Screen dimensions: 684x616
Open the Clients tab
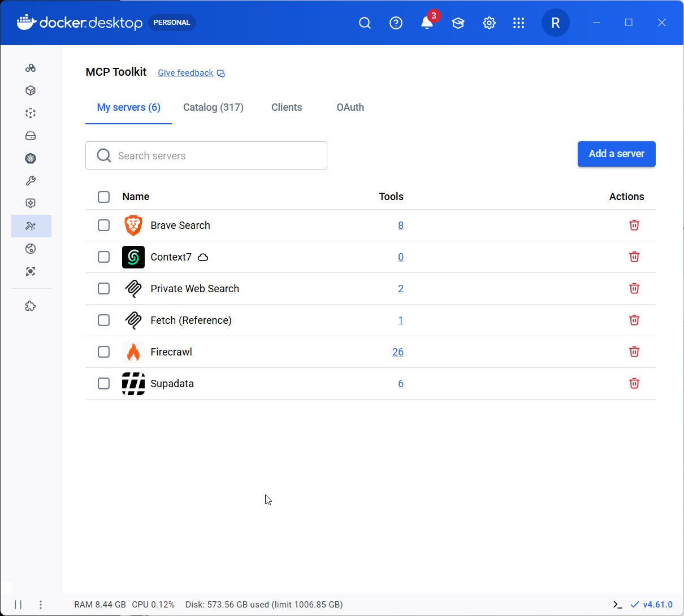[287, 107]
